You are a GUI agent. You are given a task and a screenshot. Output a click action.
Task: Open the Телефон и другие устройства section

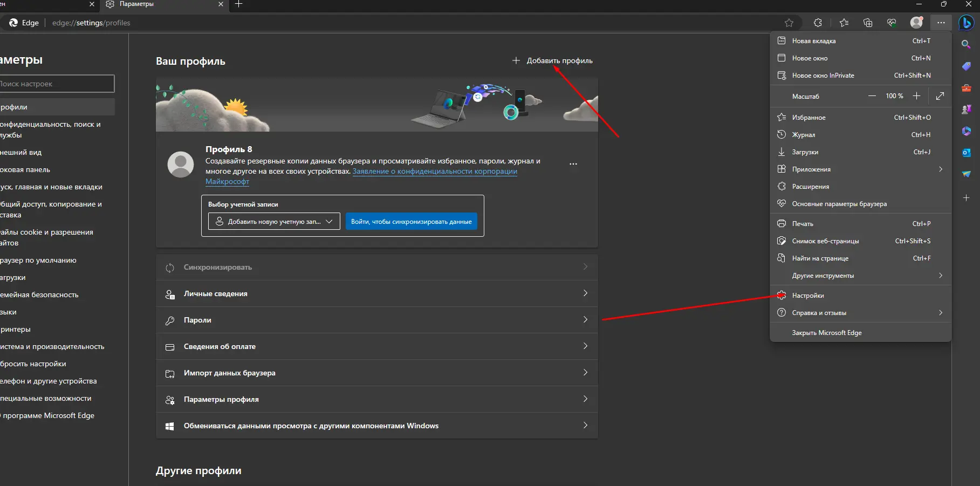(x=57, y=381)
